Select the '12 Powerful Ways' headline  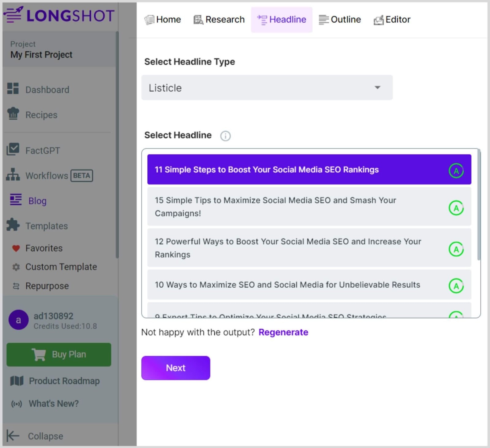288,248
